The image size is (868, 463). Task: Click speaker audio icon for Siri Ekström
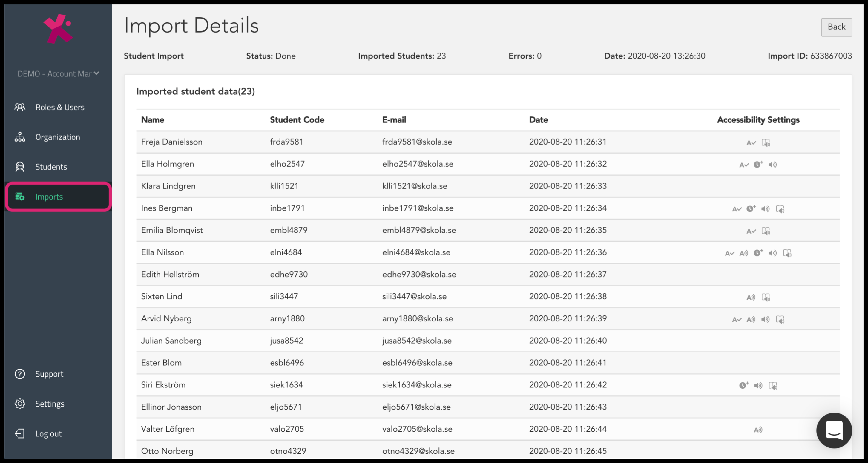coord(758,386)
